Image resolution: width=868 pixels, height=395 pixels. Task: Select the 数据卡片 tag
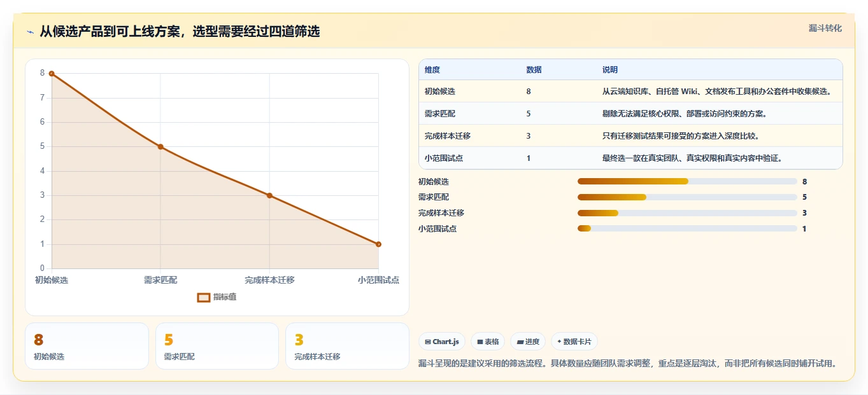pos(574,342)
